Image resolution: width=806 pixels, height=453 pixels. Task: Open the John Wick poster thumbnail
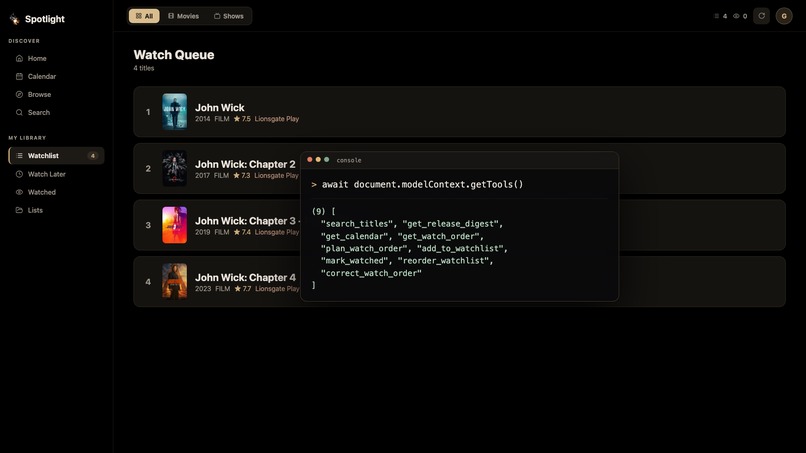(175, 112)
